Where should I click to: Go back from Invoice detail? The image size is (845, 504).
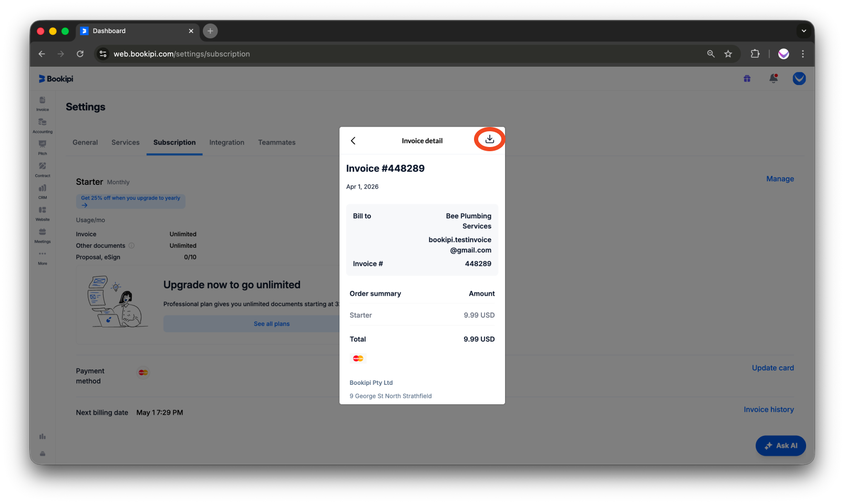353,141
